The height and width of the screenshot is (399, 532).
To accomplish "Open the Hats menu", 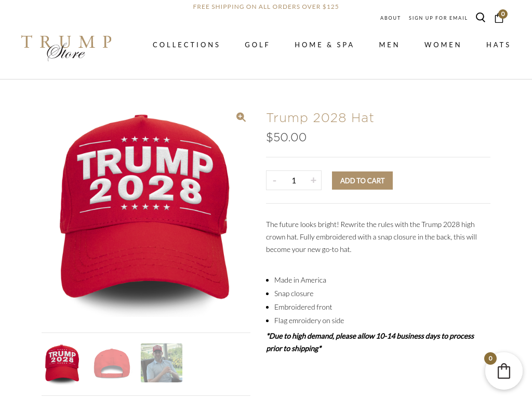I will click(x=498, y=45).
